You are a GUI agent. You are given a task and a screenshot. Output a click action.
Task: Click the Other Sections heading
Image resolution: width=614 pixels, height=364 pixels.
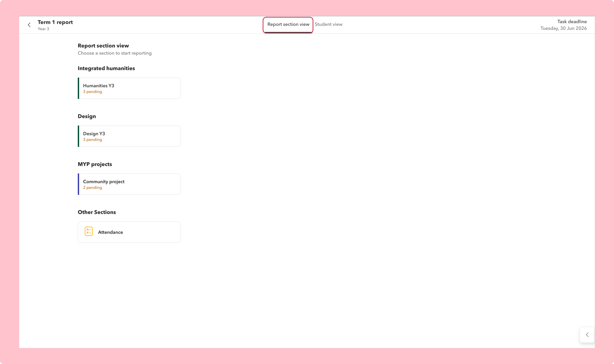[x=97, y=212]
